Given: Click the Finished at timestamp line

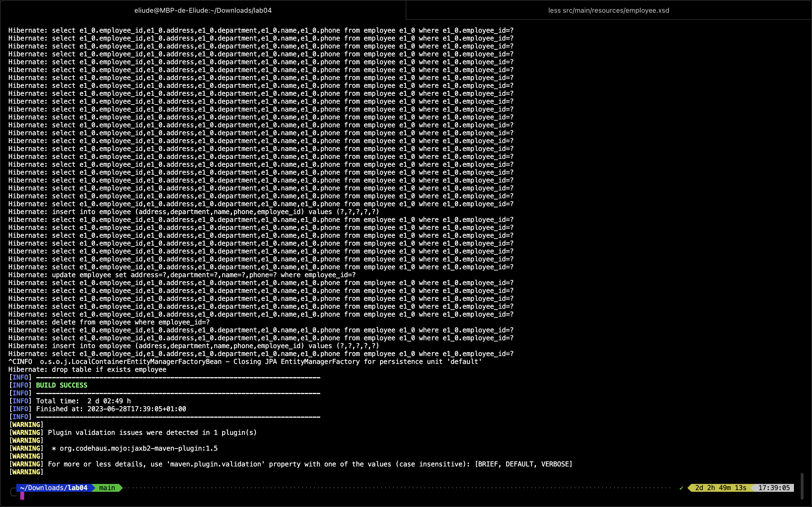Looking at the screenshot, I should click(111, 409).
